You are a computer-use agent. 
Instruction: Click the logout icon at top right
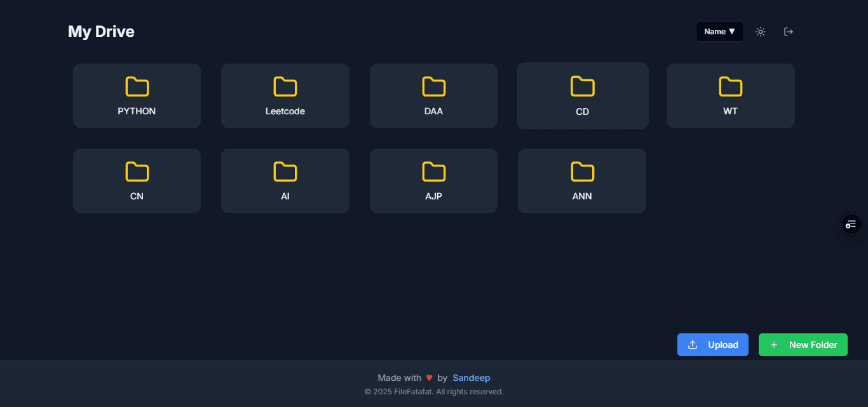(788, 31)
